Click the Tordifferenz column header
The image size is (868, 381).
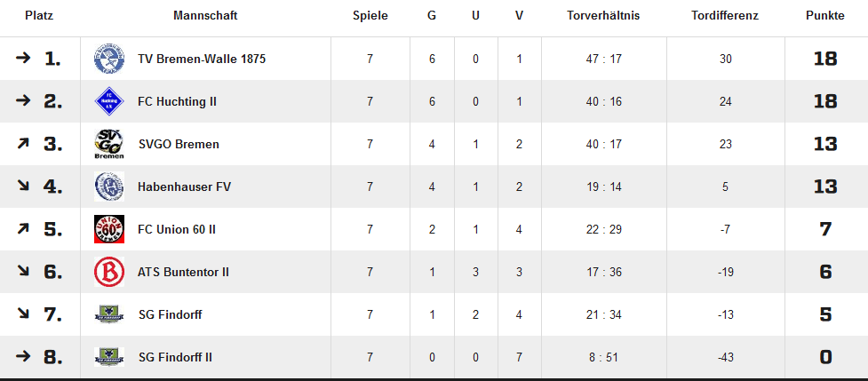point(725,16)
